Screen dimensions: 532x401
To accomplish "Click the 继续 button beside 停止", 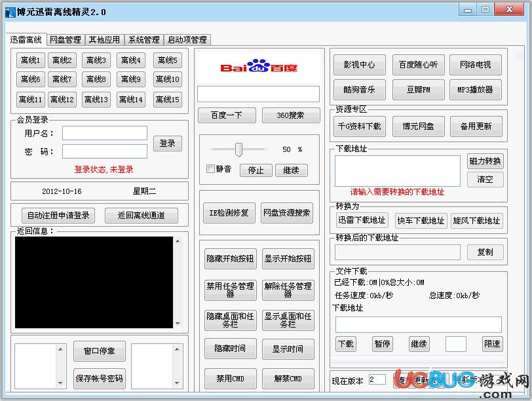I will click(292, 170).
